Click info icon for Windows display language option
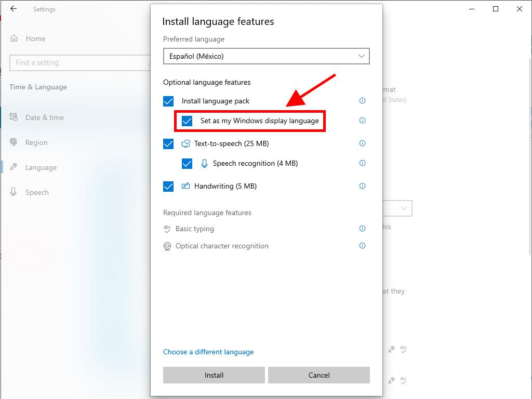Viewport: 532px width, 399px height. (363, 121)
